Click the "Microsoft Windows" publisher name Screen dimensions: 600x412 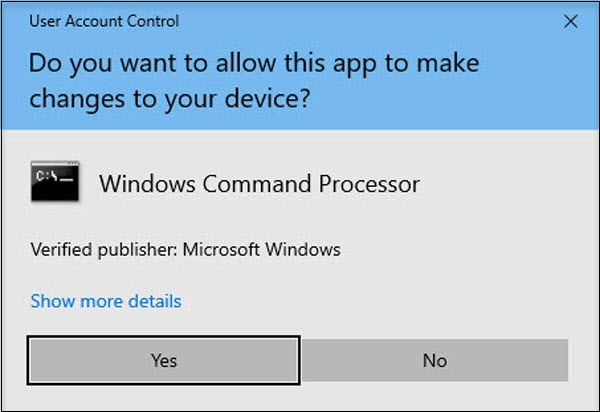261,249
